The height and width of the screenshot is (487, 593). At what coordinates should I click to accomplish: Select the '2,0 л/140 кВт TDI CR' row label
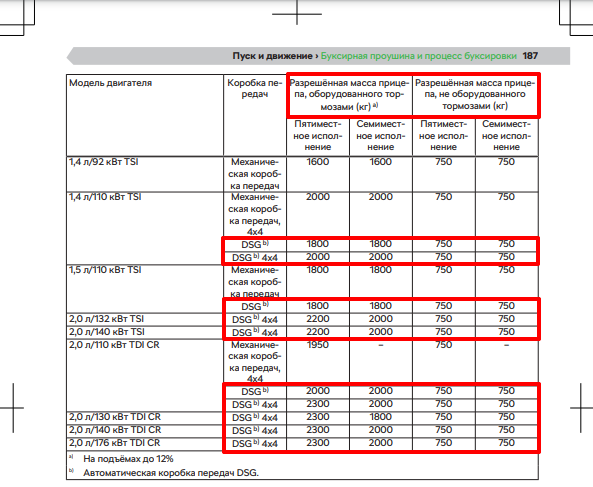click(x=115, y=430)
